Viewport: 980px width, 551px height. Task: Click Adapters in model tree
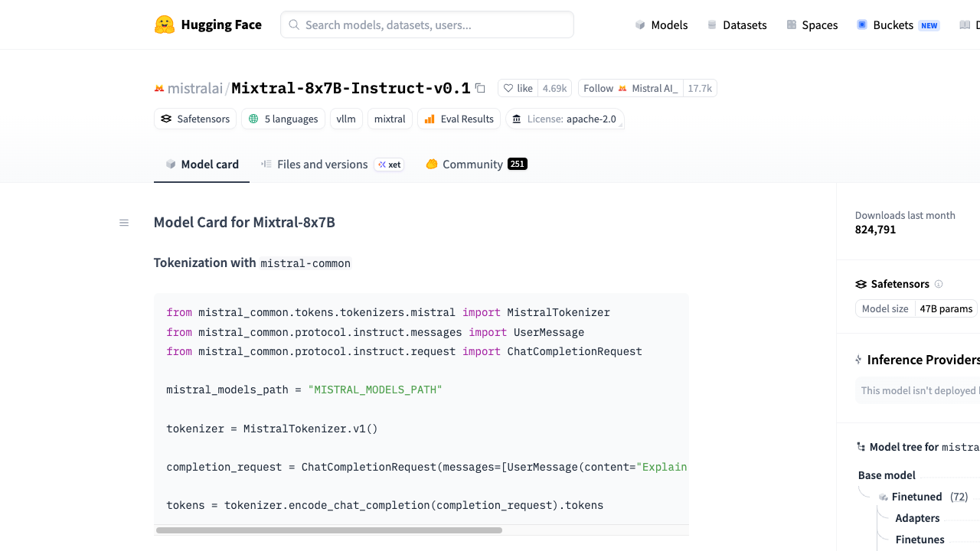coord(917,518)
